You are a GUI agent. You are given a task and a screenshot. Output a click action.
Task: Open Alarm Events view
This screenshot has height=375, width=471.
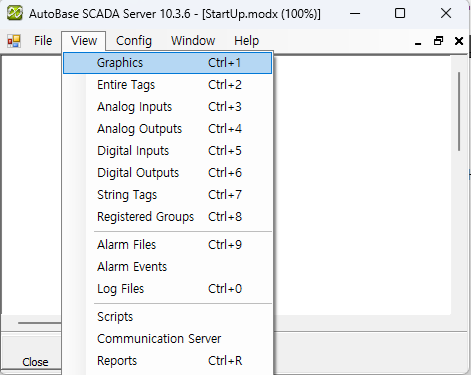coord(168,267)
